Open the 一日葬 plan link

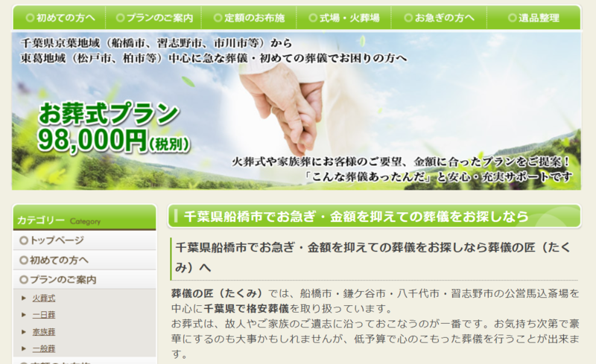pos(44,315)
